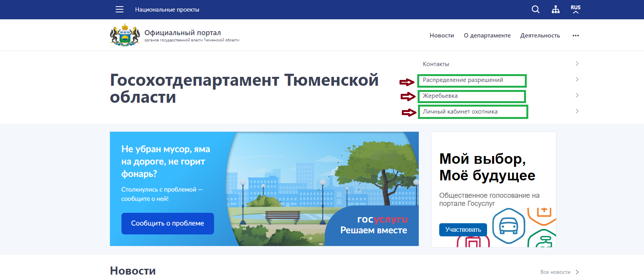Image resolution: width=644 pixels, height=280 pixels.
Task: Open the Контакты link
Action: pyautogui.click(x=436, y=64)
